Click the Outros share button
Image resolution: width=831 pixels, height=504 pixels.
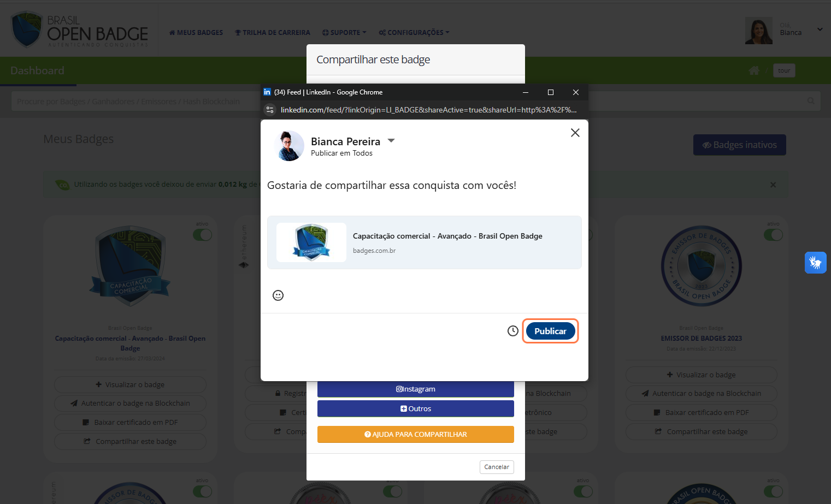coord(416,408)
